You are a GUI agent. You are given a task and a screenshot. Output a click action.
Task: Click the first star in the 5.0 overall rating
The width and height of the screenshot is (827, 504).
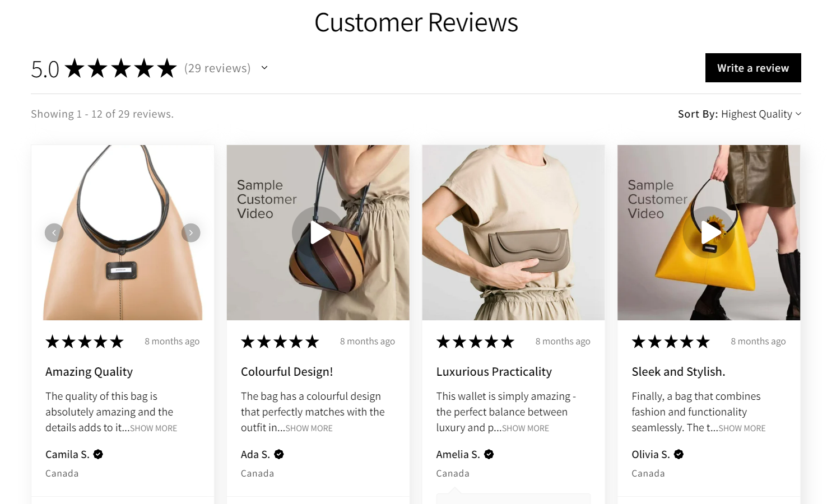[x=74, y=68]
